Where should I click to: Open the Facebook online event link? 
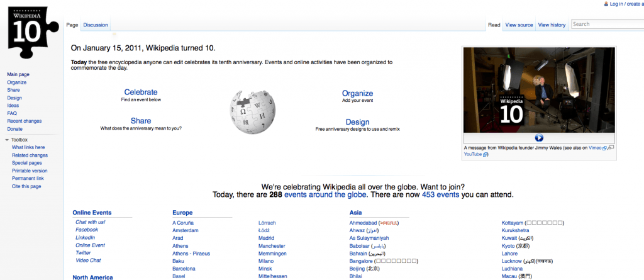(x=87, y=230)
